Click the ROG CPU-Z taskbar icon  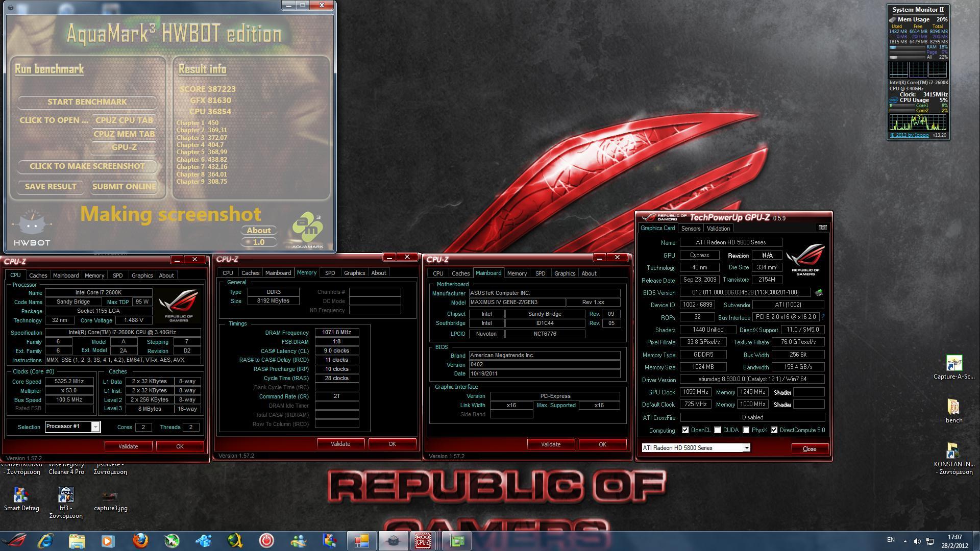423,540
